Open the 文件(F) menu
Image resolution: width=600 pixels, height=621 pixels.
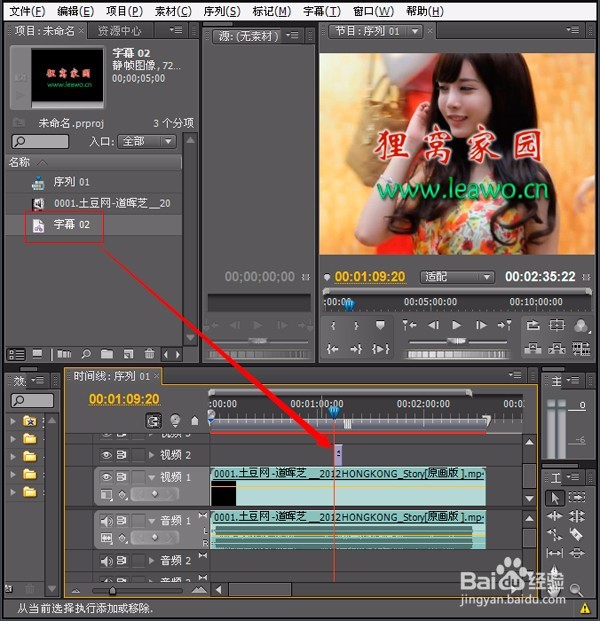27,11
